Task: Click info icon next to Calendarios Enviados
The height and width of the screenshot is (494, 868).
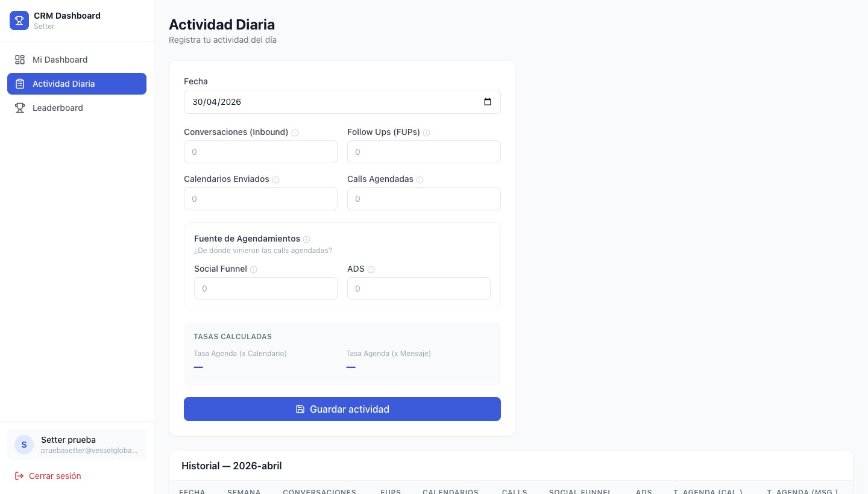Action: pos(275,180)
